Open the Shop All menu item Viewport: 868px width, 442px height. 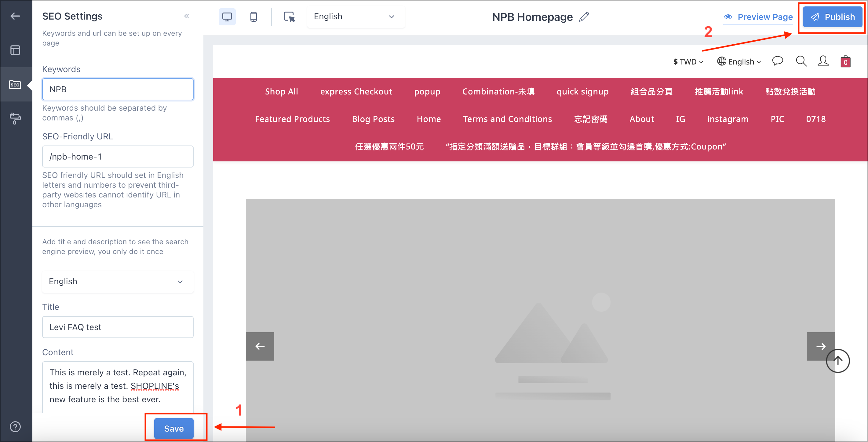point(281,91)
